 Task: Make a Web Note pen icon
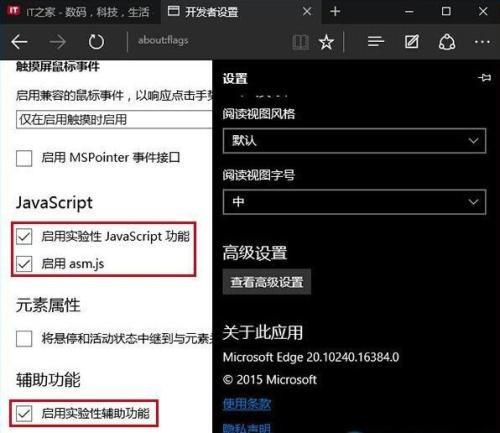coord(412,42)
